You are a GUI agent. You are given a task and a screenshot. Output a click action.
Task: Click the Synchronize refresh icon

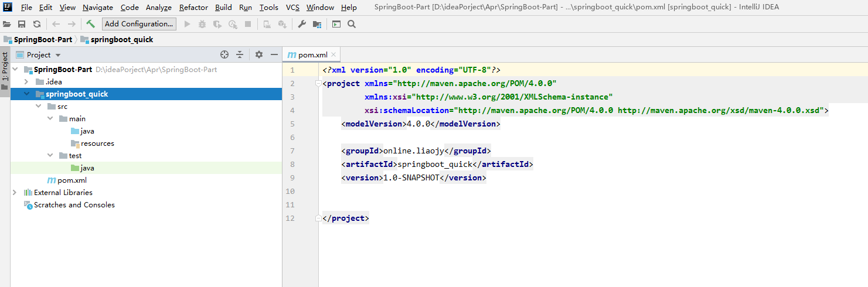[36, 24]
